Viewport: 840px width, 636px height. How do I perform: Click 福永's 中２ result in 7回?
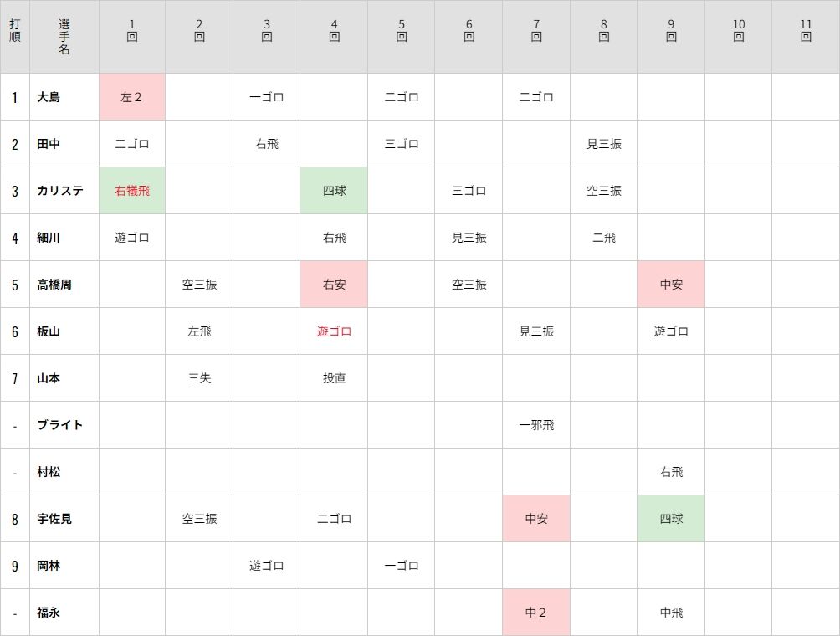click(535, 613)
